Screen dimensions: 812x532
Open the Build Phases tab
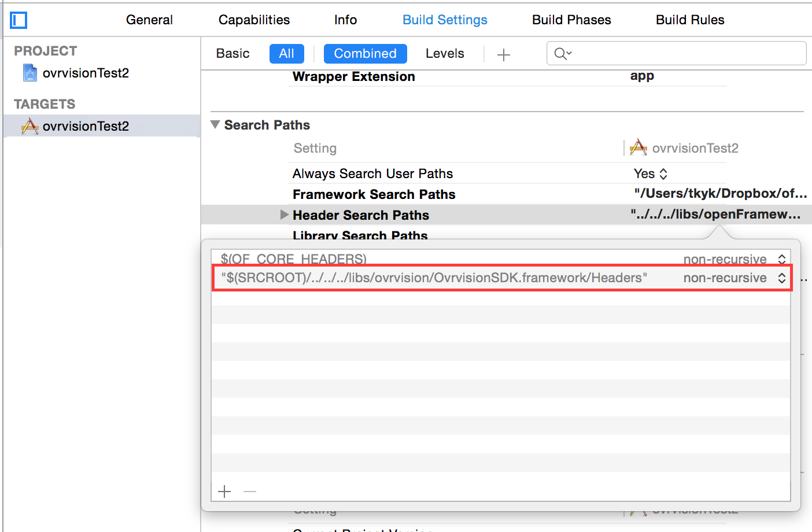571,20
